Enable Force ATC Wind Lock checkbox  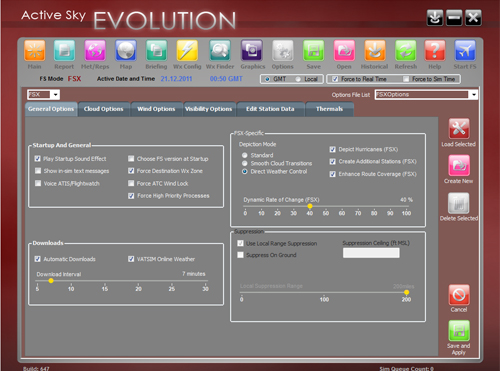click(131, 183)
